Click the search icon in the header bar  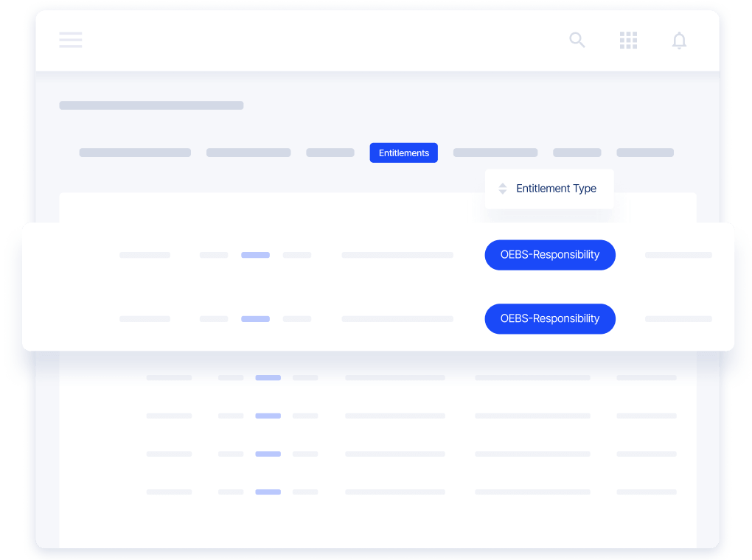click(x=577, y=40)
